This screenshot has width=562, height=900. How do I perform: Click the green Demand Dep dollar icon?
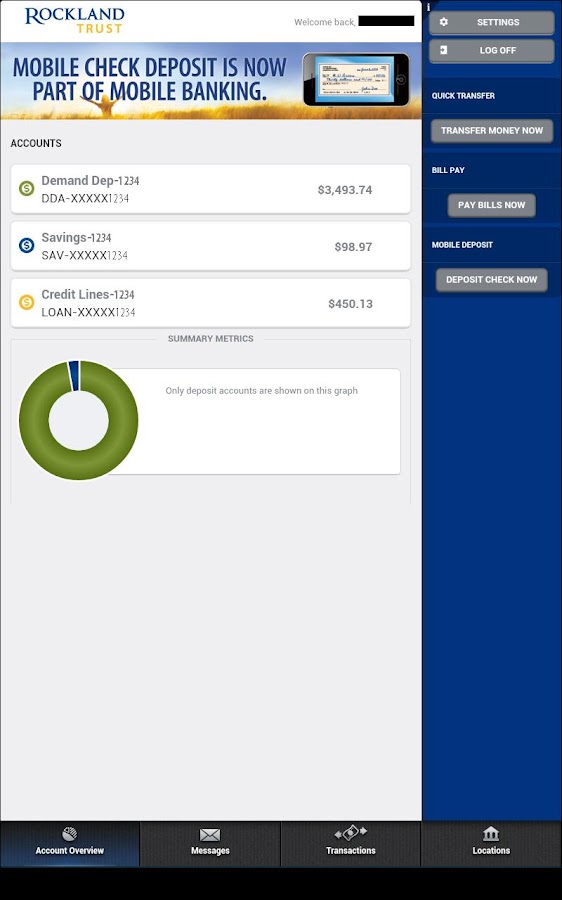pos(26,188)
